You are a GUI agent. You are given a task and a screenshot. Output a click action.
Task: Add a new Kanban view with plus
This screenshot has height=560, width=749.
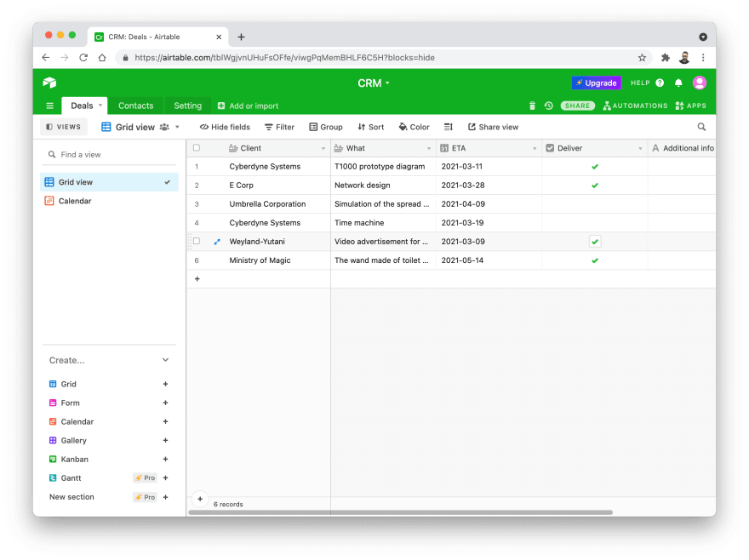point(165,460)
